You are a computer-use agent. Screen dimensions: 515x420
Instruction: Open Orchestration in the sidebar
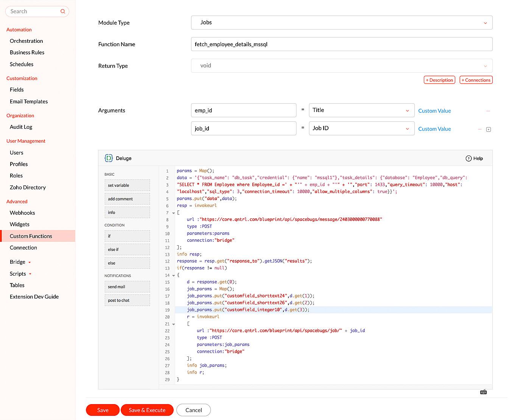pos(26,41)
